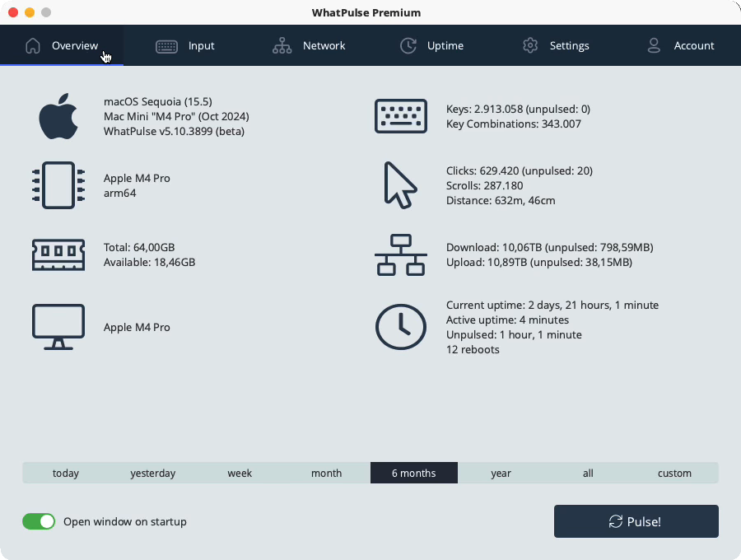The image size is (741, 560).
Task: Click the large clock uptime icon
Action: pos(401,327)
